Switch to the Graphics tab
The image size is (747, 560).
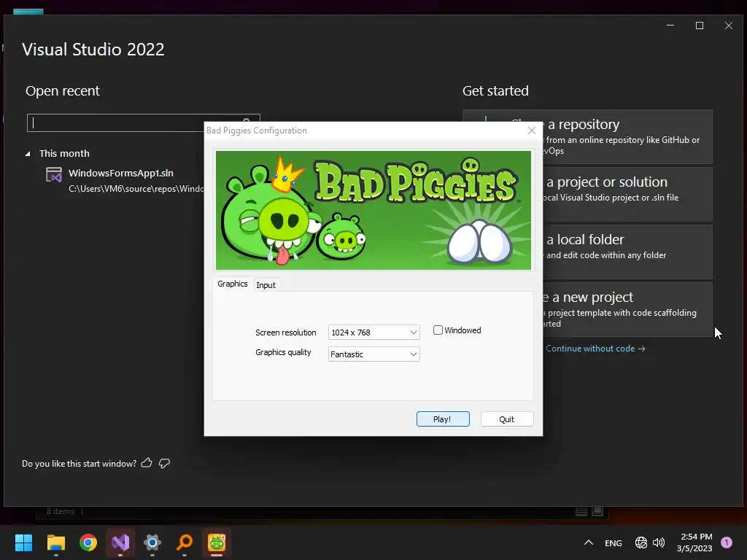(233, 284)
